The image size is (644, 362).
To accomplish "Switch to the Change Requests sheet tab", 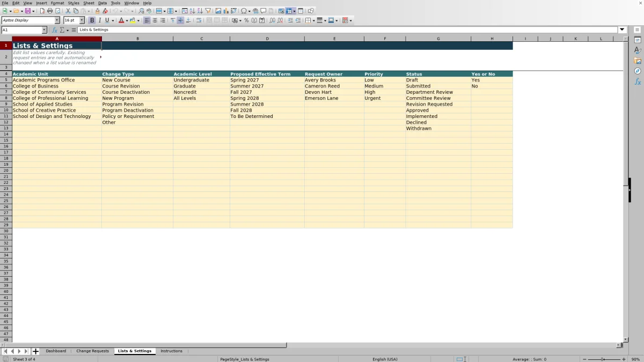I will 92,351.
